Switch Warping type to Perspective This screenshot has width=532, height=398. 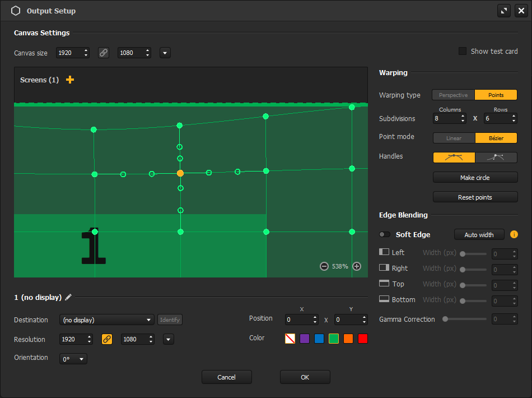point(452,95)
